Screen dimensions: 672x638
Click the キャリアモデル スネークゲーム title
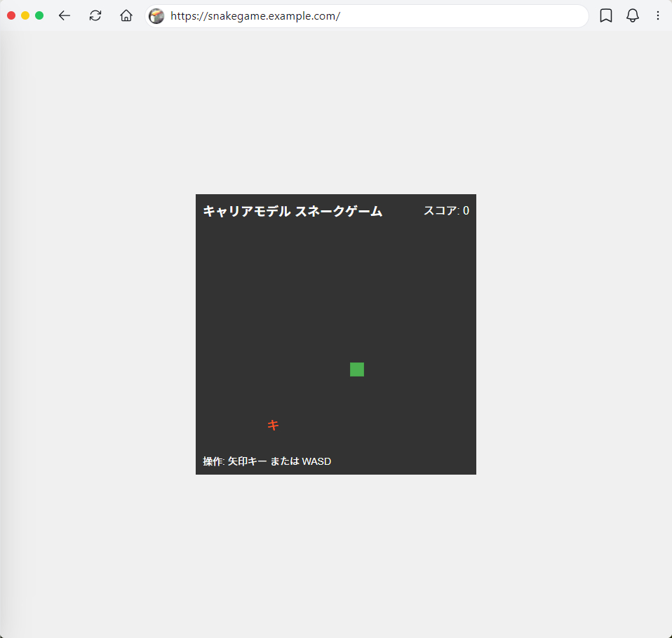(293, 211)
